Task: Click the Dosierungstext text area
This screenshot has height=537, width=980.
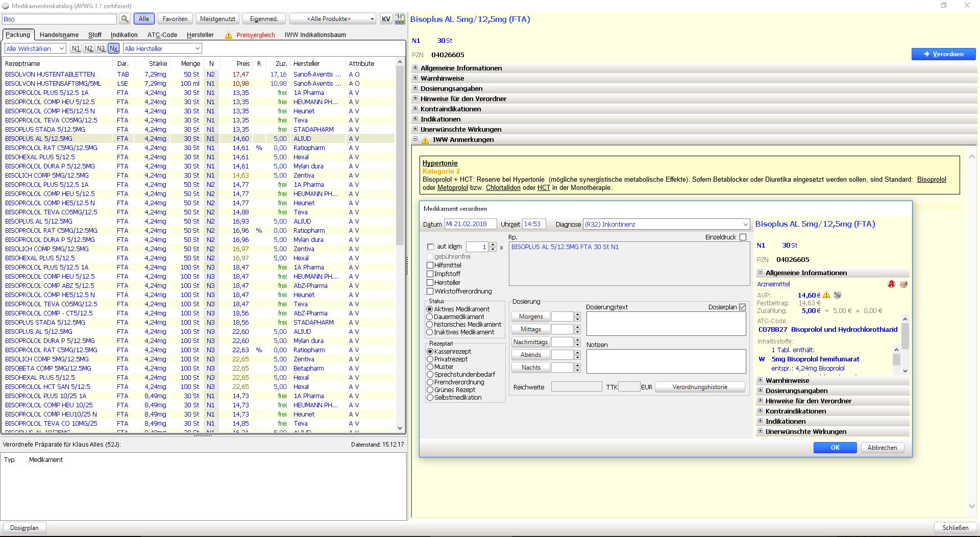Action: [x=666, y=324]
